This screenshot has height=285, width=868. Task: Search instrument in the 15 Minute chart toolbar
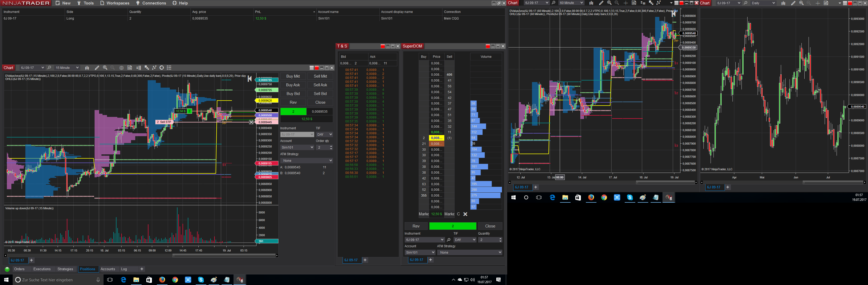(49, 68)
